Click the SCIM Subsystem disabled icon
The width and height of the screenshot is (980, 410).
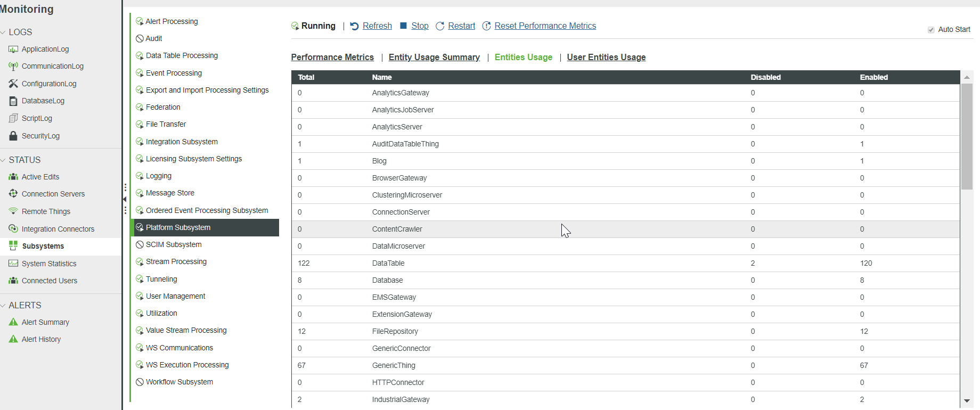[x=140, y=244]
